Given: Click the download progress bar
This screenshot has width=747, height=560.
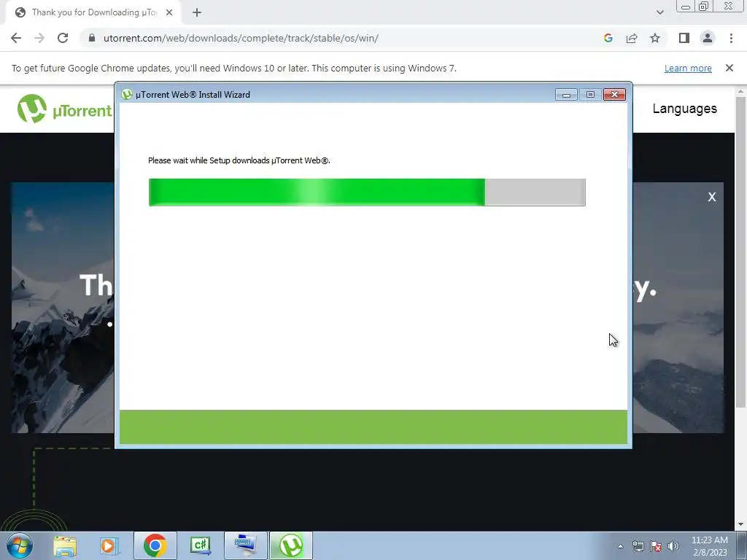Looking at the screenshot, I should (x=367, y=192).
